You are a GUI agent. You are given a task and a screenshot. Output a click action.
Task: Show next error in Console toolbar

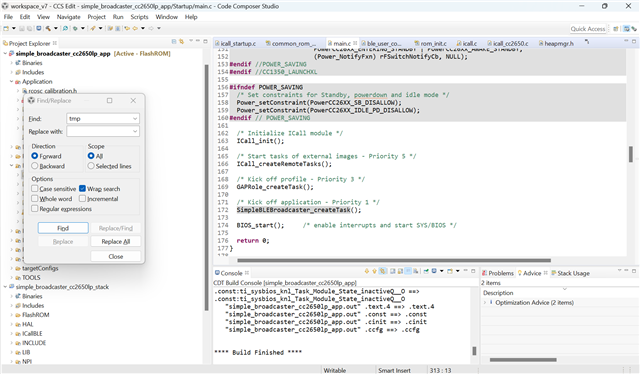coord(367,271)
